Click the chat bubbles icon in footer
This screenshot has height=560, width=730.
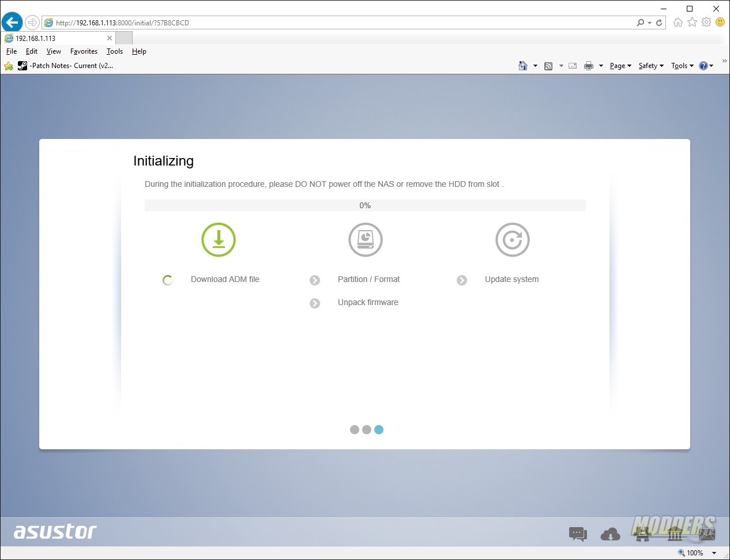[578, 534]
